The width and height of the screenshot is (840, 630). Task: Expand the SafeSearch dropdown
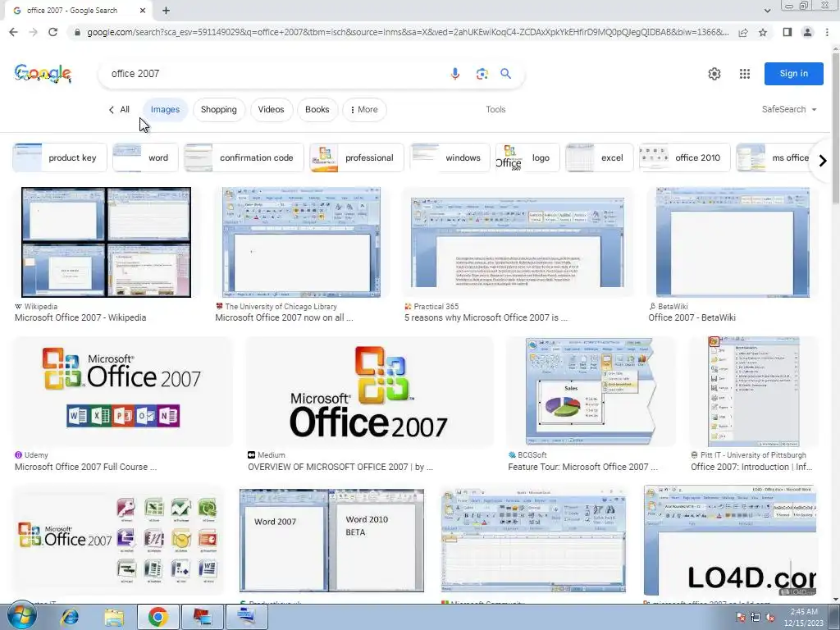(x=789, y=109)
